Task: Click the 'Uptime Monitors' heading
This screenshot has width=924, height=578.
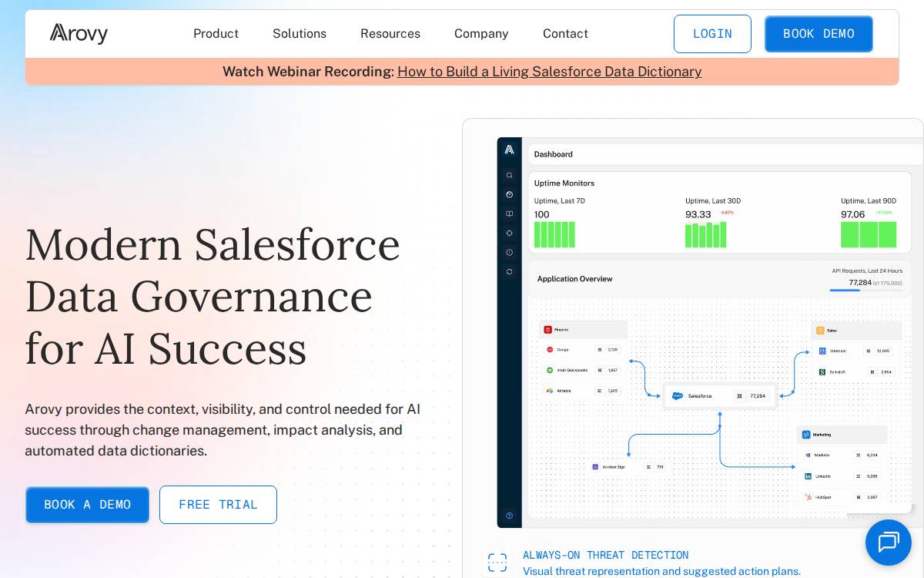Action: tap(564, 183)
